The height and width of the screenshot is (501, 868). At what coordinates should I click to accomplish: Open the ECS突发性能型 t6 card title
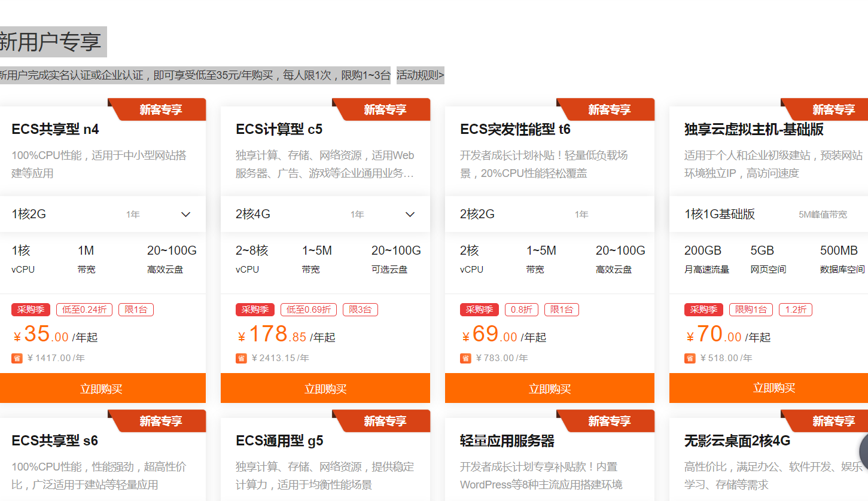point(515,129)
